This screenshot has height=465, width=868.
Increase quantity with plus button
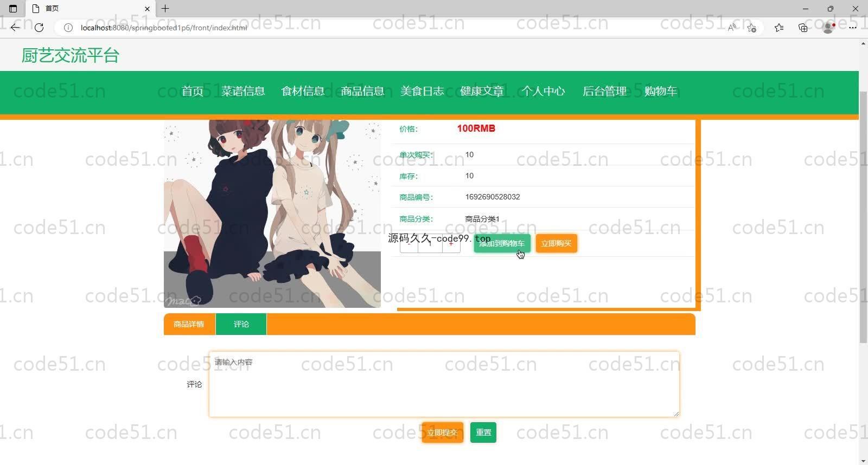[x=451, y=244]
